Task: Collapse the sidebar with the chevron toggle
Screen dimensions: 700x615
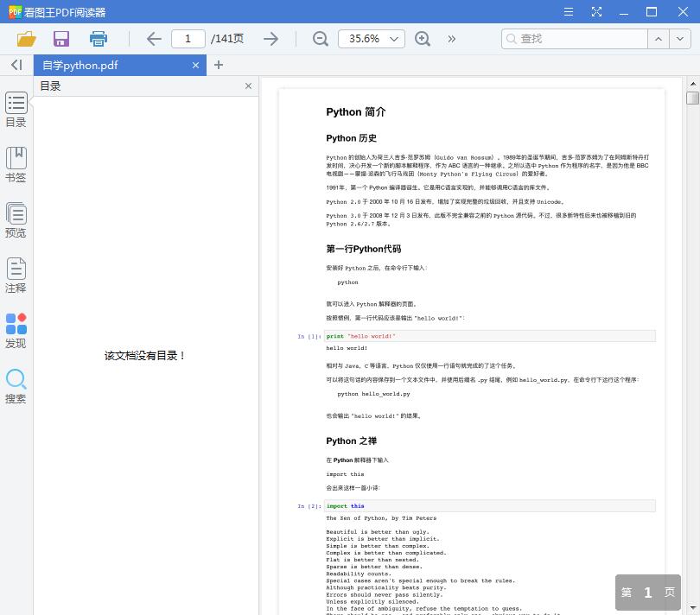Action: point(16,65)
